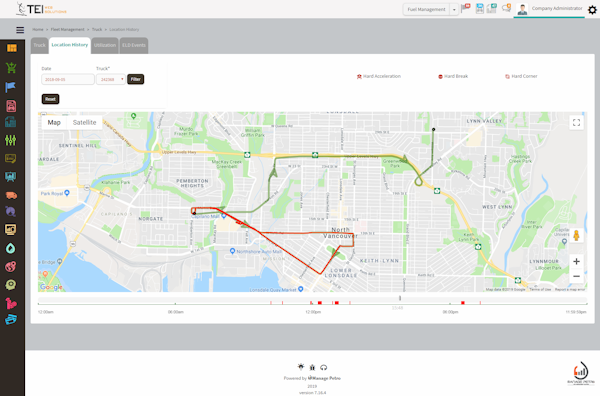Screen dimensions: 600x396
Task: Click the Hard Break legend item
Action: coord(453,77)
